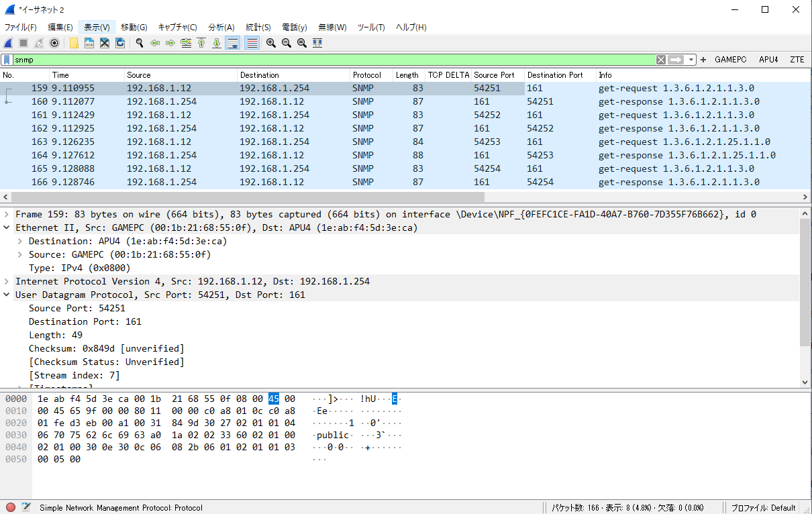
Task: Expand Destination: APU4 Ethernet field
Action: click(20, 241)
